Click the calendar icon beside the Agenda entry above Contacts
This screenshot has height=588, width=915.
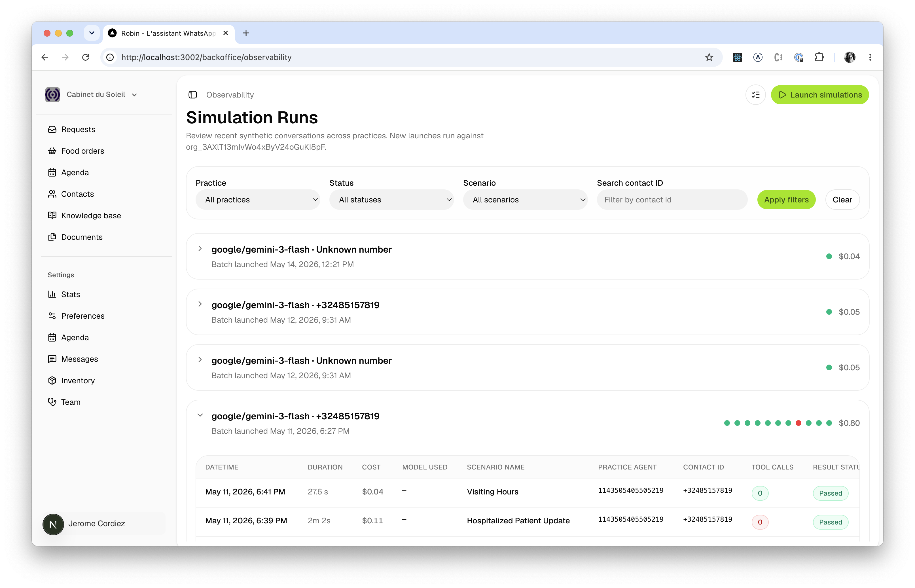tap(52, 173)
